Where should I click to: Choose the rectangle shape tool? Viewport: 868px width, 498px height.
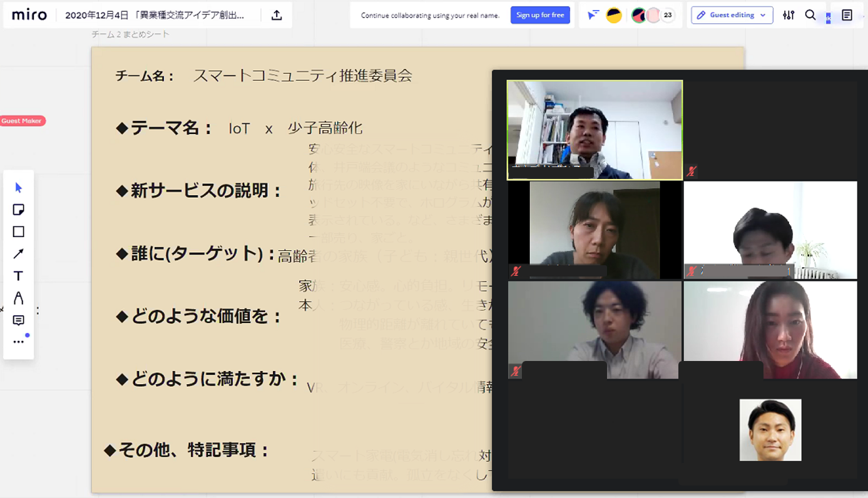pyautogui.click(x=18, y=231)
